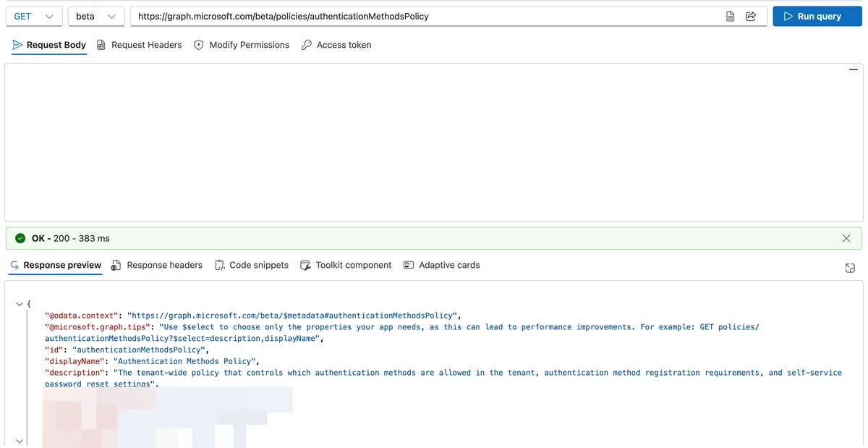Click the "displayName" key in response
This screenshot has height=448, width=868.
(x=74, y=361)
